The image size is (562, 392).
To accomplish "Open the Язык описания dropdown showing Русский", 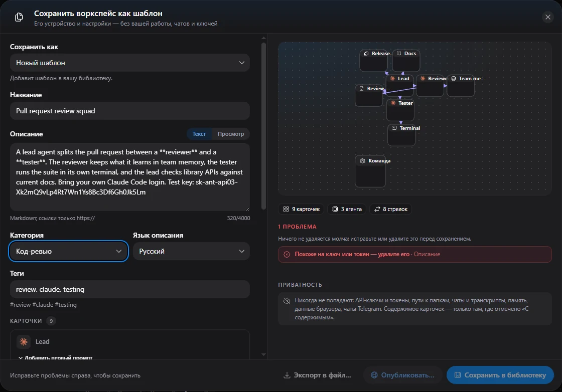I will pos(191,251).
